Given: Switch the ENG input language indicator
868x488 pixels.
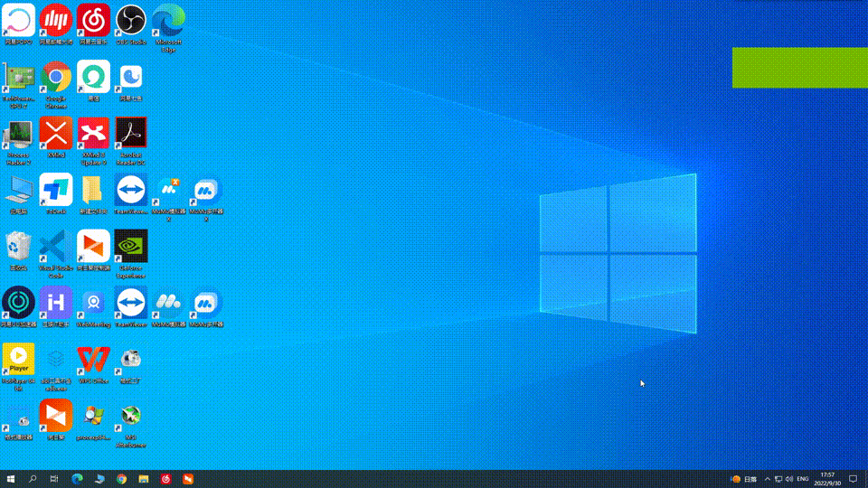Looking at the screenshot, I should [x=803, y=479].
